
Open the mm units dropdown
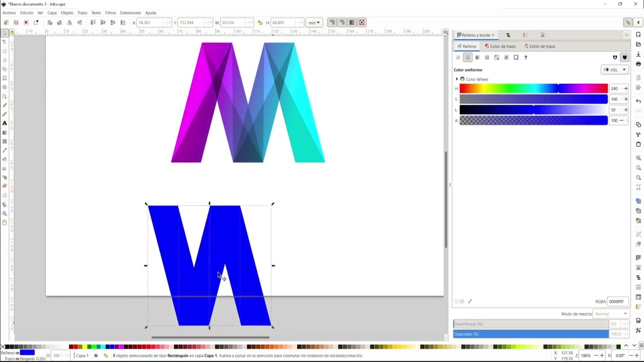click(314, 23)
